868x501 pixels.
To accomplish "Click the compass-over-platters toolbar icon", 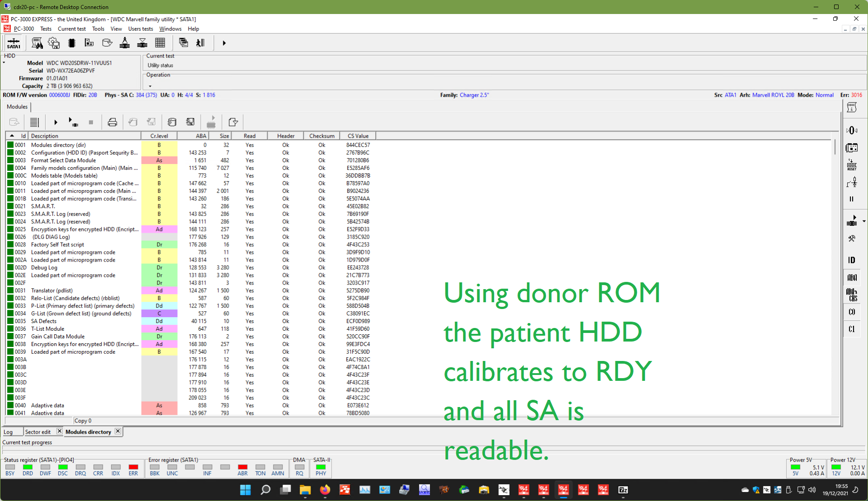I will [125, 43].
